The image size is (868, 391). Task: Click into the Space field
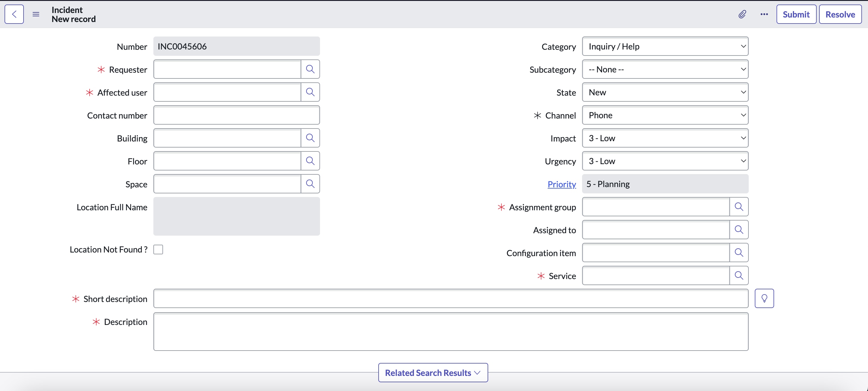pyautogui.click(x=227, y=184)
